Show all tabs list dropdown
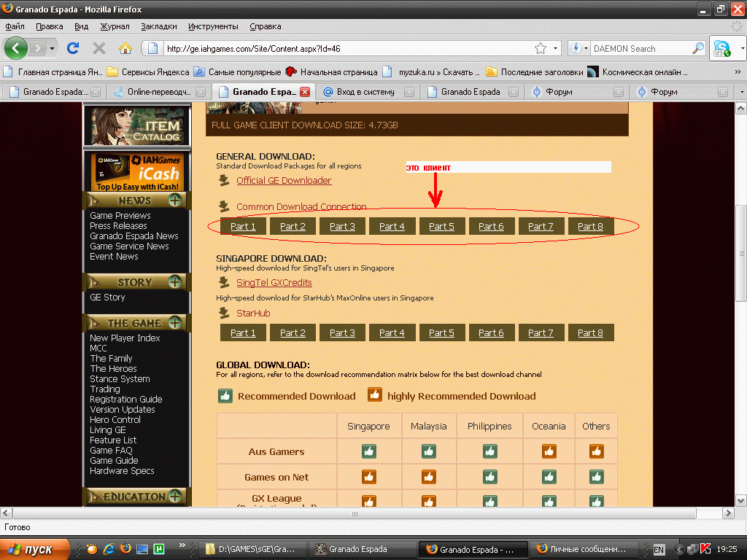 [741, 92]
